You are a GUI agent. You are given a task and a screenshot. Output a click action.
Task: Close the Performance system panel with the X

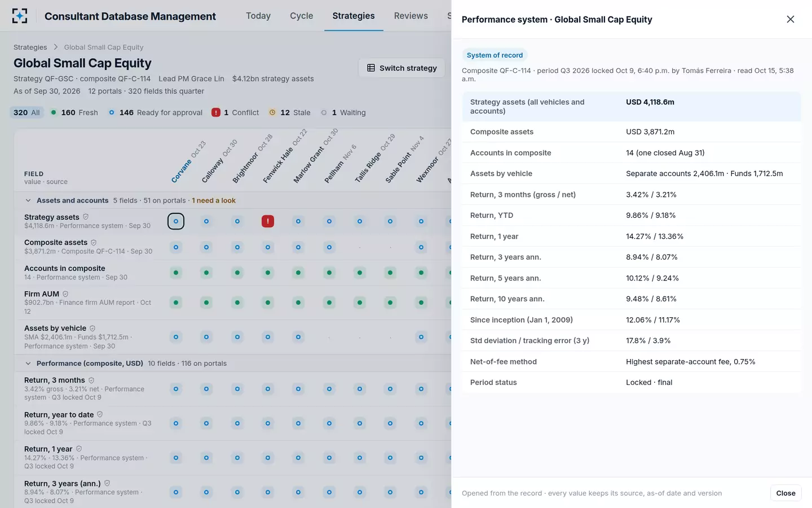pyautogui.click(x=791, y=19)
